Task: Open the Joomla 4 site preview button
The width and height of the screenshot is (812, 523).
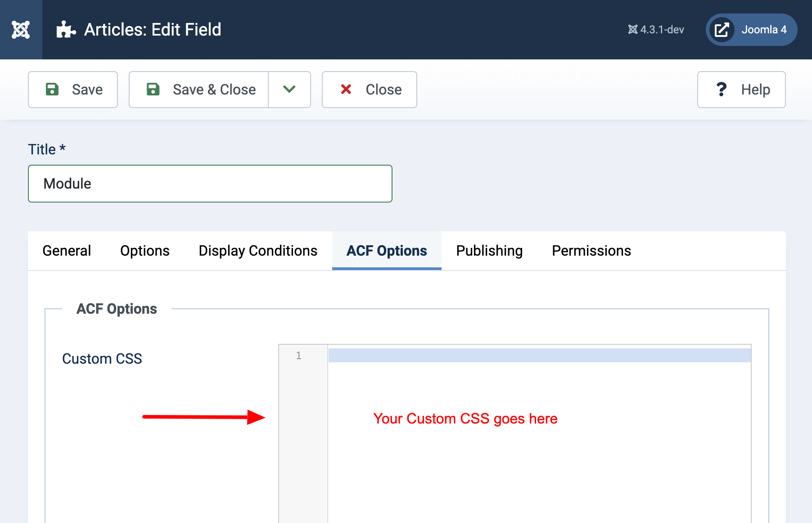Action: (x=751, y=30)
